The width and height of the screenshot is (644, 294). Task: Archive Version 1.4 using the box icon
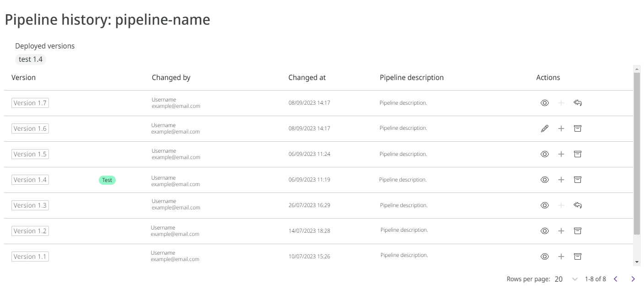pyautogui.click(x=578, y=180)
